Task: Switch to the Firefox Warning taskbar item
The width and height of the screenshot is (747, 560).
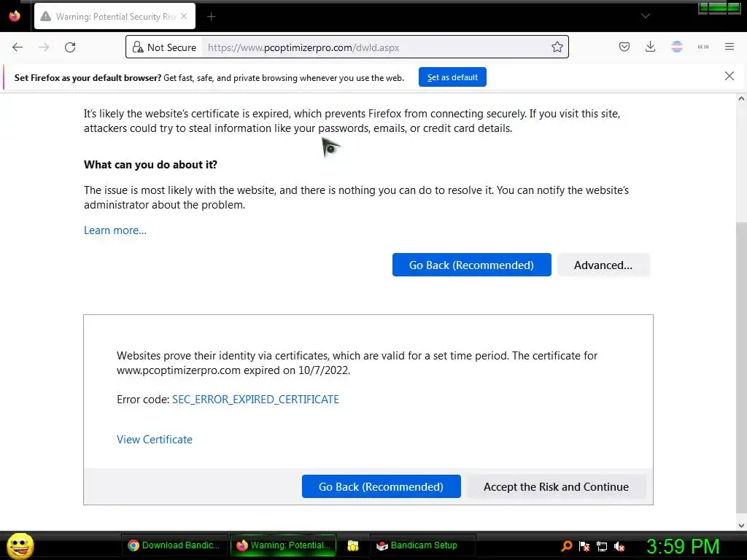Action: point(284,545)
